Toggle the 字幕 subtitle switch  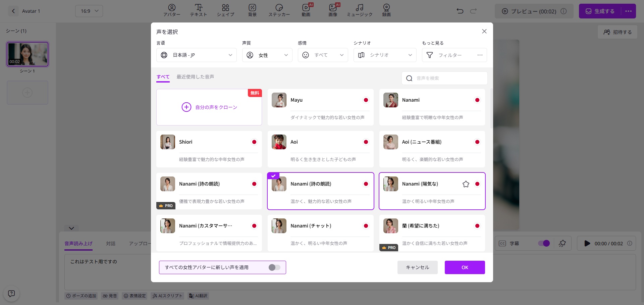(x=544, y=243)
